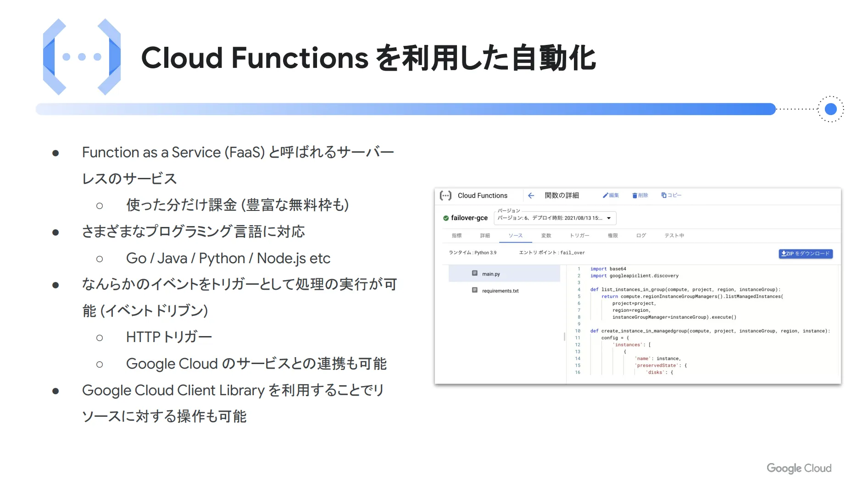The height and width of the screenshot is (486, 868).
Task: Click the panel splitter handle beside the file list
Action: 564,337
